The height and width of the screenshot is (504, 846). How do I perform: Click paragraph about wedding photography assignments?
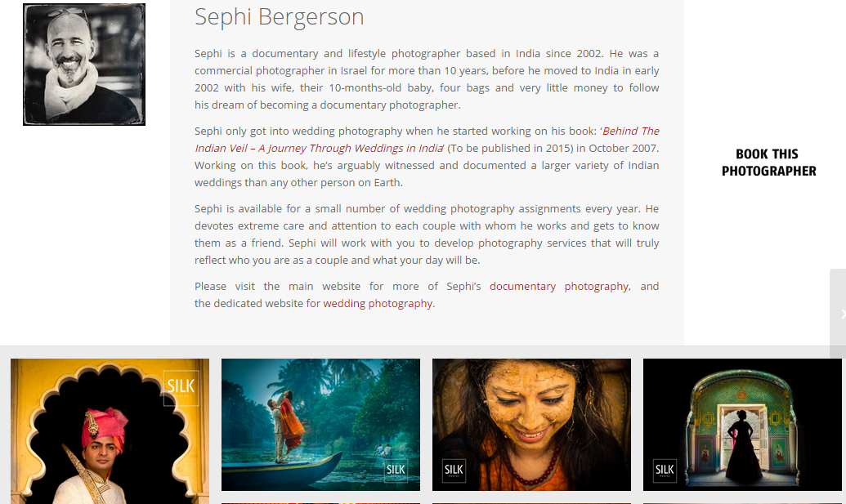pos(427,234)
